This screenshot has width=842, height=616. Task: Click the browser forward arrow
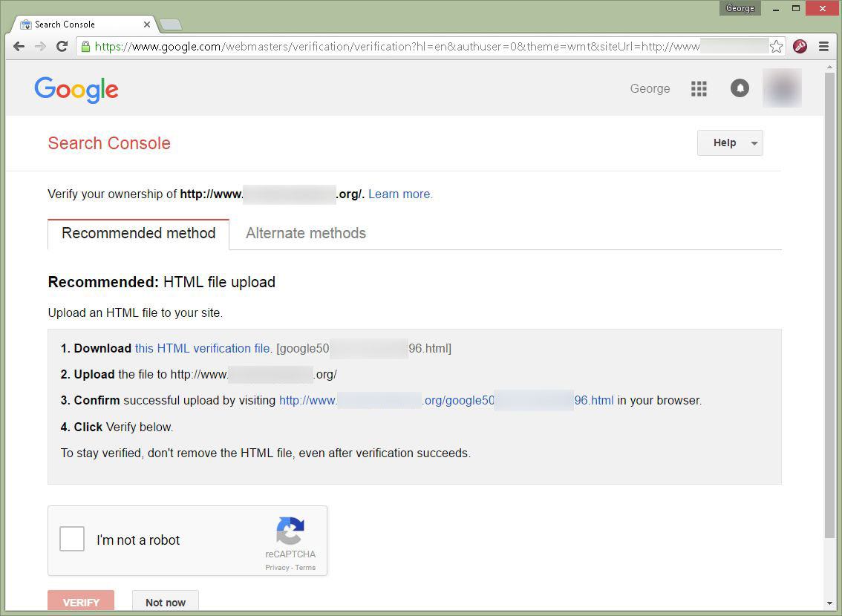[x=40, y=47]
